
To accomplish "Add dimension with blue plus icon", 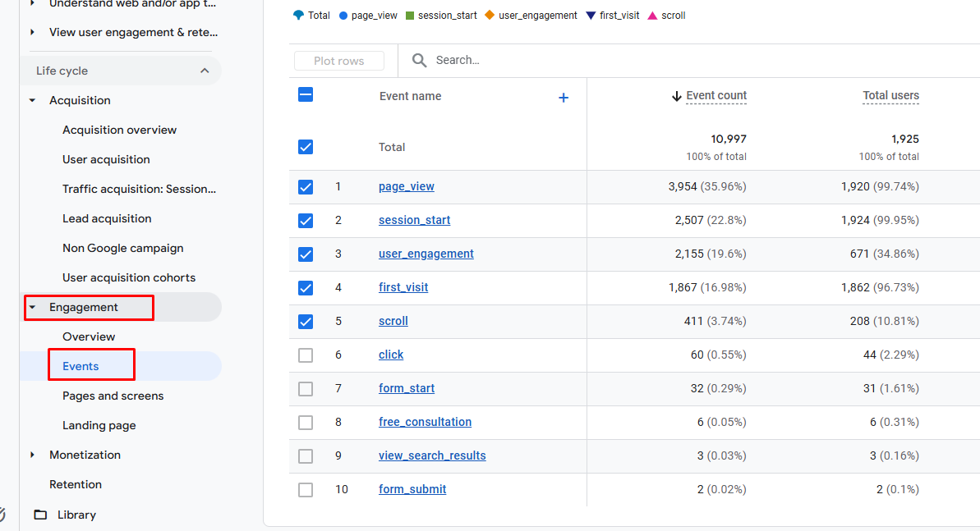I will [x=564, y=98].
